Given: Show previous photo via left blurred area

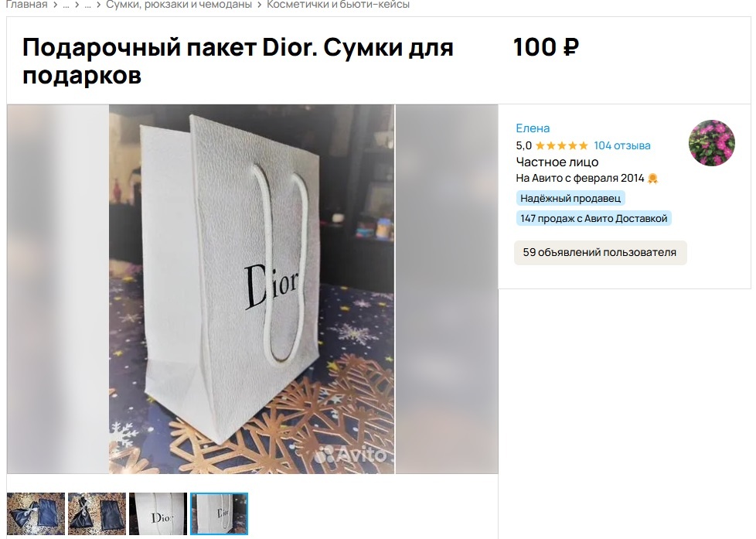Looking at the screenshot, I should [x=58, y=289].
